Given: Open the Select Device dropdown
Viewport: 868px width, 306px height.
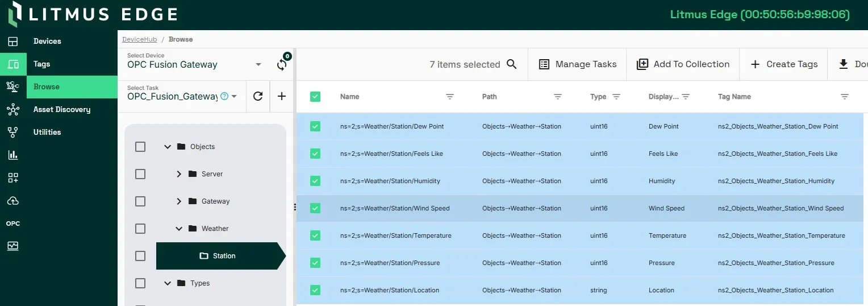Looking at the screenshot, I should (195, 64).
